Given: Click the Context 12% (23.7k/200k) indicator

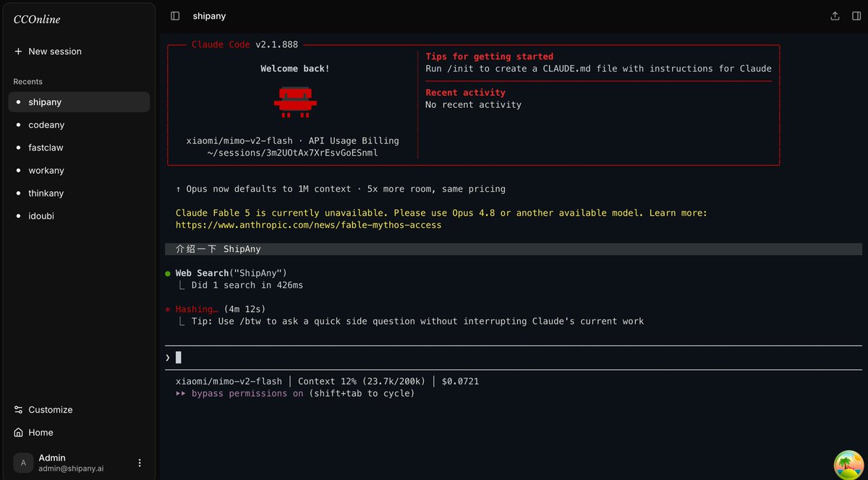Looking at the screenshot, I should coord(362,382).
